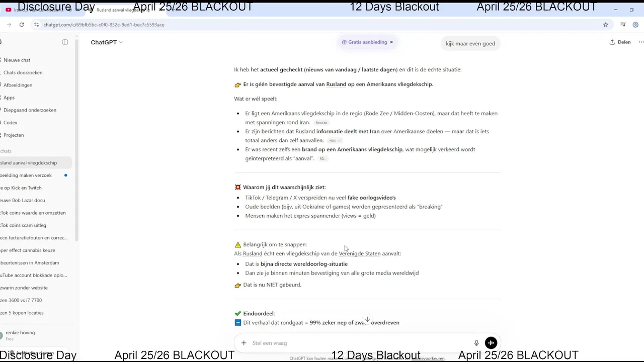Open renkie hoving account menu
The height and width of the screenshot is (362, 644).
[x=35, y=335]
